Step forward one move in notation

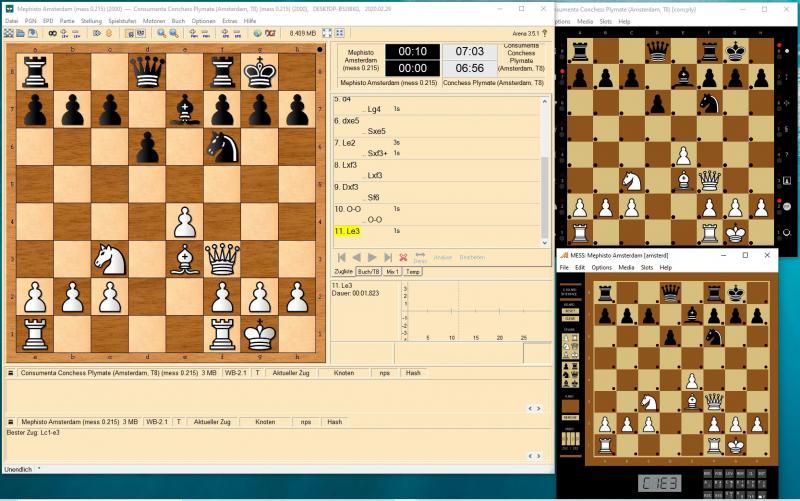coord(373,257)
